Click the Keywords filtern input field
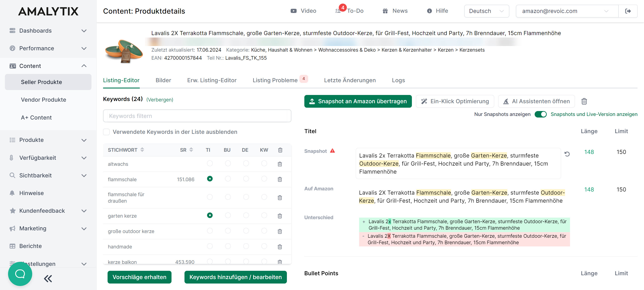Viewport: 644px width, 290px height. pyautogui.click(x=197, y=116)
